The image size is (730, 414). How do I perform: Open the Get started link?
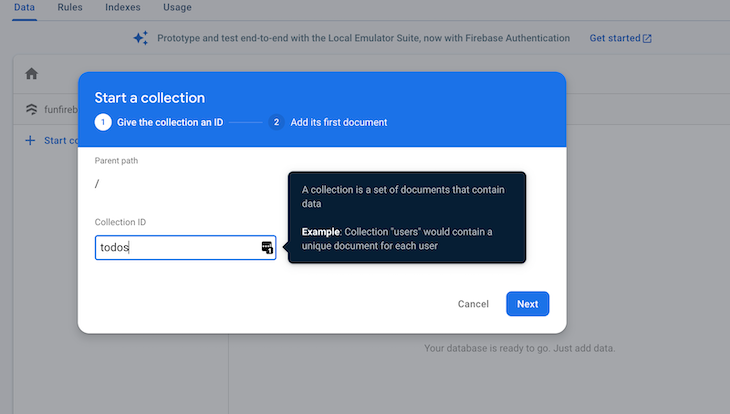615,38
